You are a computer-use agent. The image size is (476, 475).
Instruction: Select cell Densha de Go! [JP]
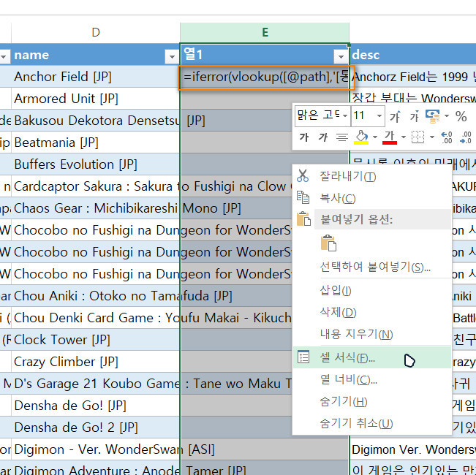[96, 406]
